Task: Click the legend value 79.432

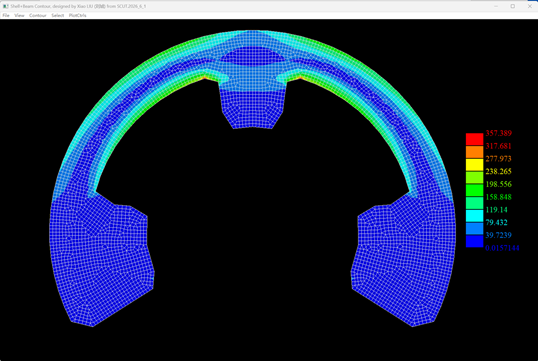Action: pos(496,222)
